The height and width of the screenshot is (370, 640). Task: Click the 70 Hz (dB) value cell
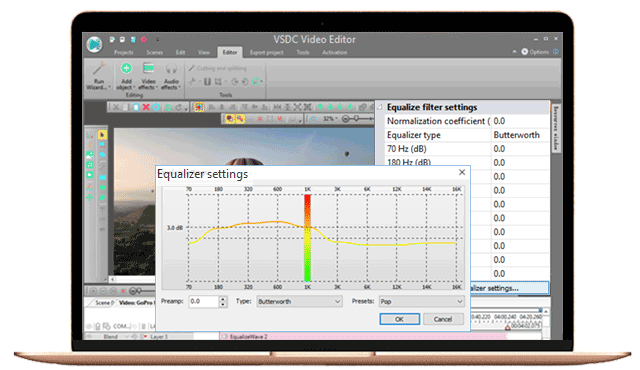[520, 149]
